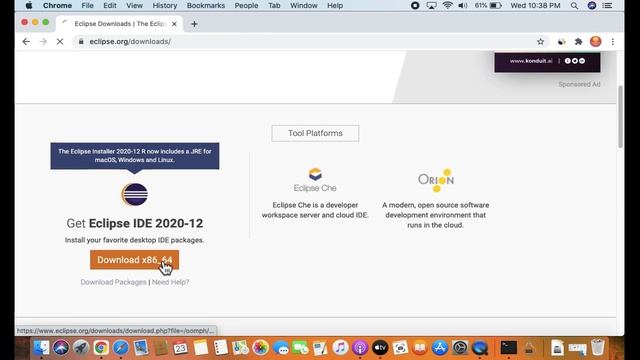Open the Apple menu
640x360 pixels.
(29, 6)
